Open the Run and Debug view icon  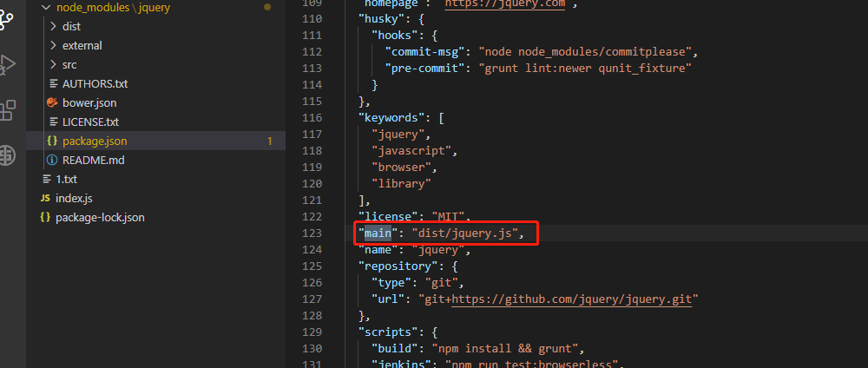tap(7, 64)
